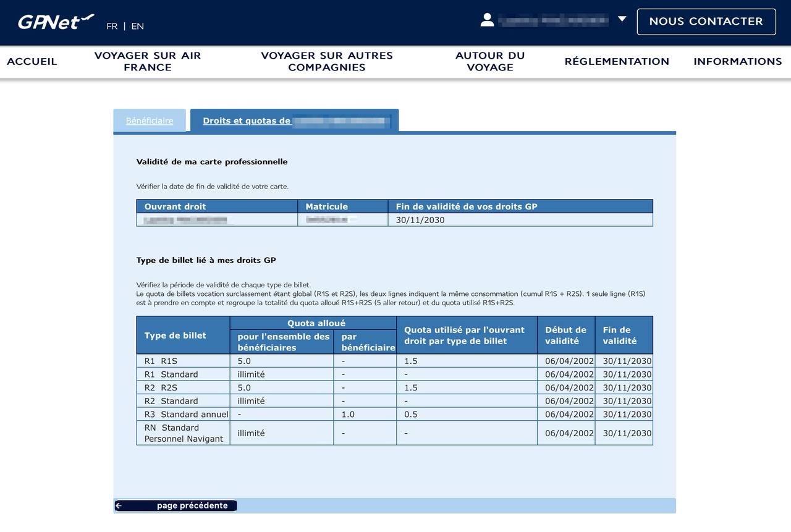Click the 1.0 per-beneficiary quota value

[348, 415]
